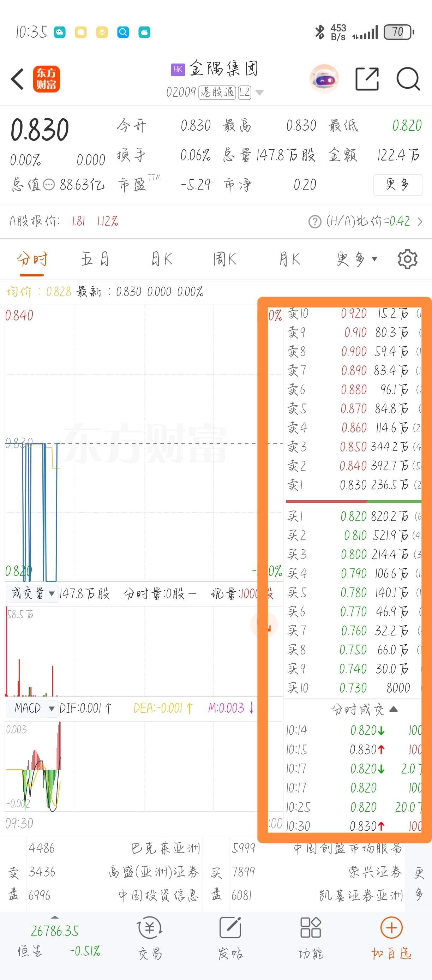Open the 东方财富 logo icon
432x980 pixels.
click(x=46, y=79)
